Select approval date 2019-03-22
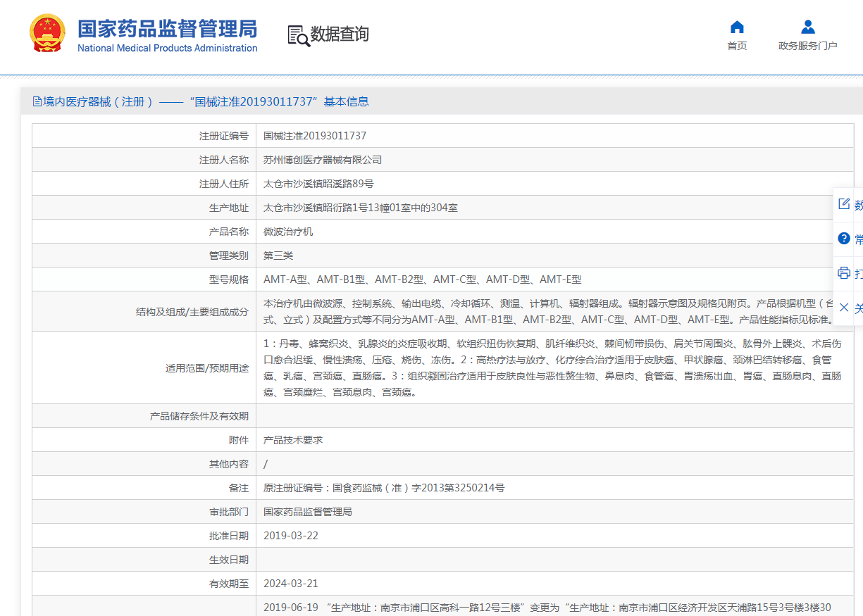Screen dimensions: 863x616 point(291,536)
